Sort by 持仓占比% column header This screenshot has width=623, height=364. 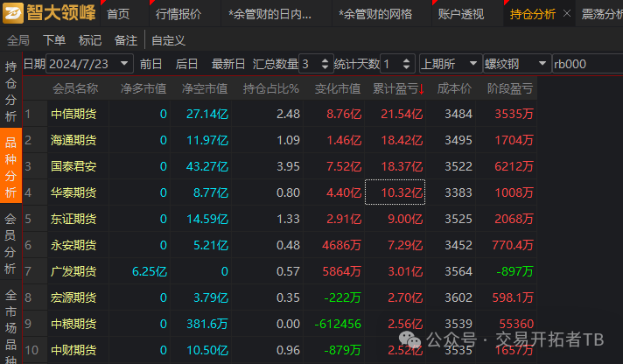pos(270,88)
